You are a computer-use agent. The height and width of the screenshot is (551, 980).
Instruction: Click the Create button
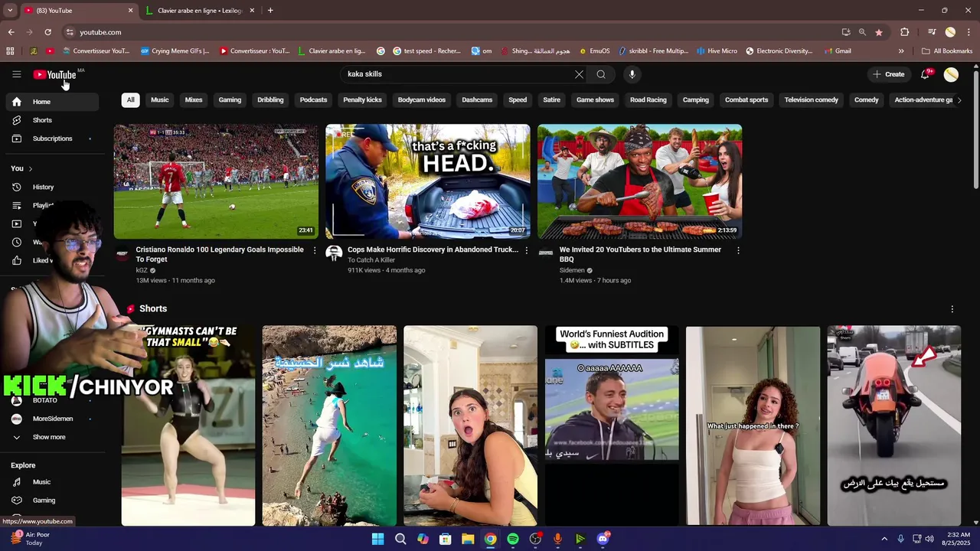click(888, 74)
